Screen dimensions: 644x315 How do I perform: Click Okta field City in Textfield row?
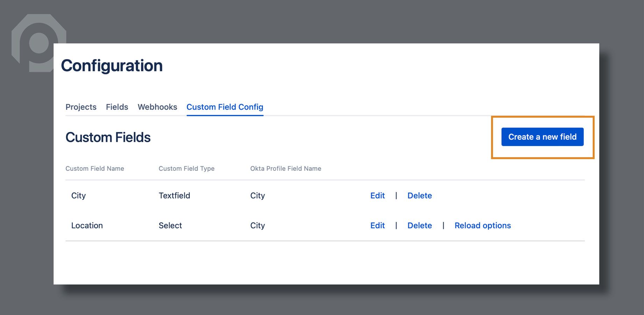coord(258,196)
